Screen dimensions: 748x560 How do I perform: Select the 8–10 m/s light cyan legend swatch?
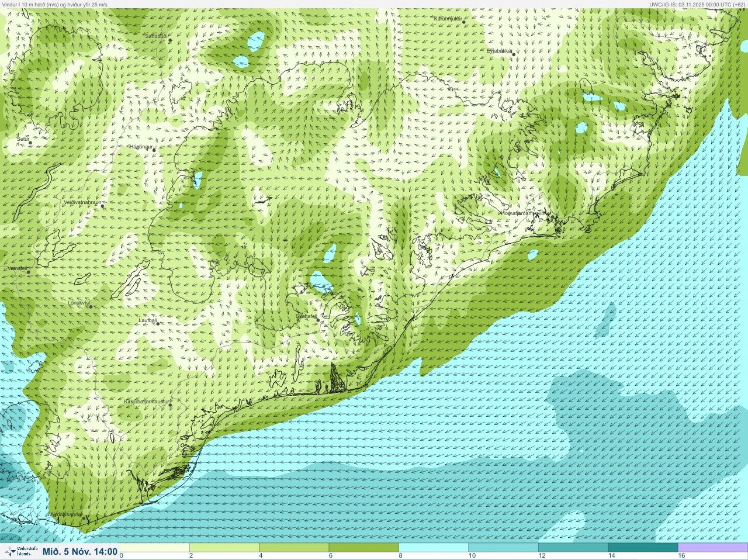coord(434,548)
